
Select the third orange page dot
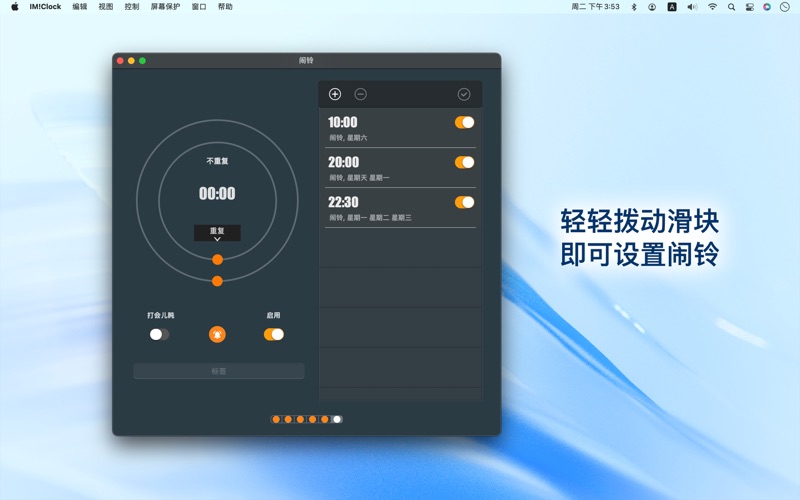point(301,419)
